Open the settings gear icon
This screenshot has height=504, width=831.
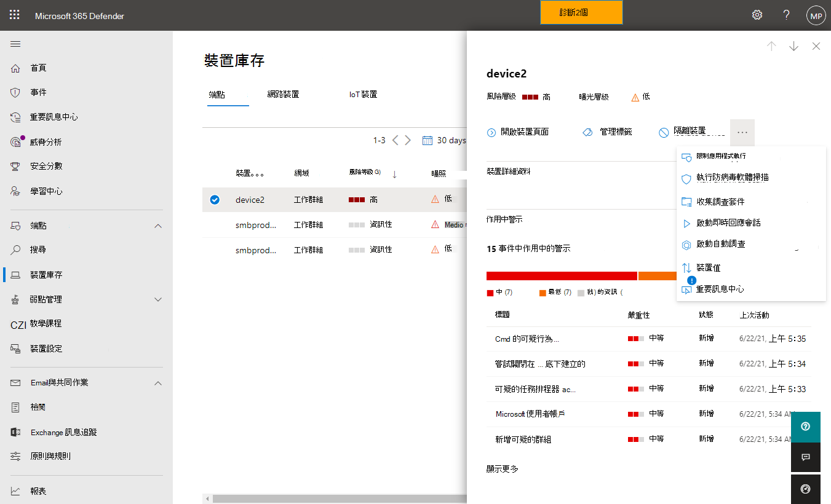[757, 15]
